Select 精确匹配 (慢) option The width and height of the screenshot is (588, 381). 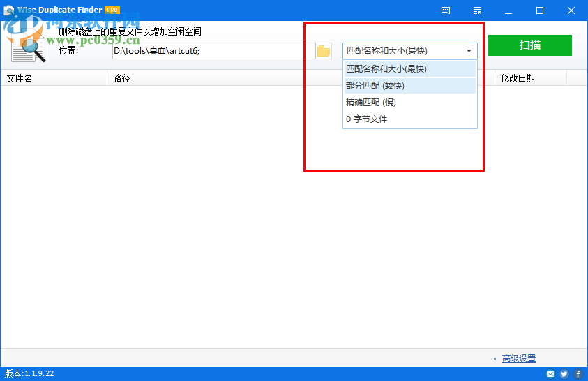coord(410,103)
